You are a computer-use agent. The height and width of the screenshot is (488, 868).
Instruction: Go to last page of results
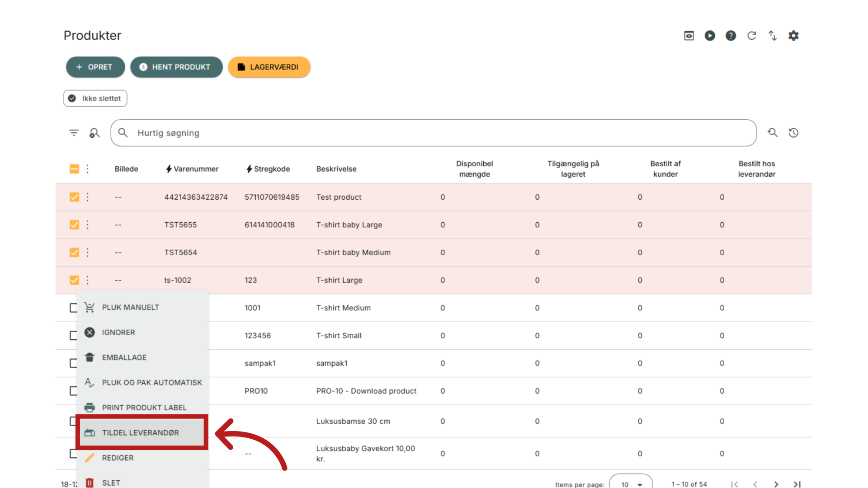(x=797, y=484)
